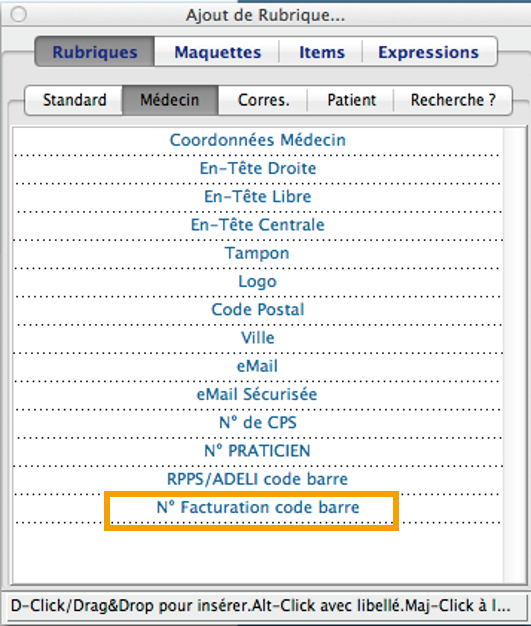The height and width of the screenshot is (626, 531).
Task: Select the Logo rubrique
Action: (x=258, y=282)
